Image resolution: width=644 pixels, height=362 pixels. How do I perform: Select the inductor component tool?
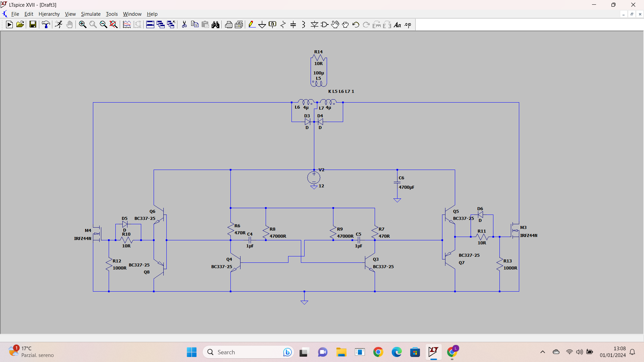(304, 24)
